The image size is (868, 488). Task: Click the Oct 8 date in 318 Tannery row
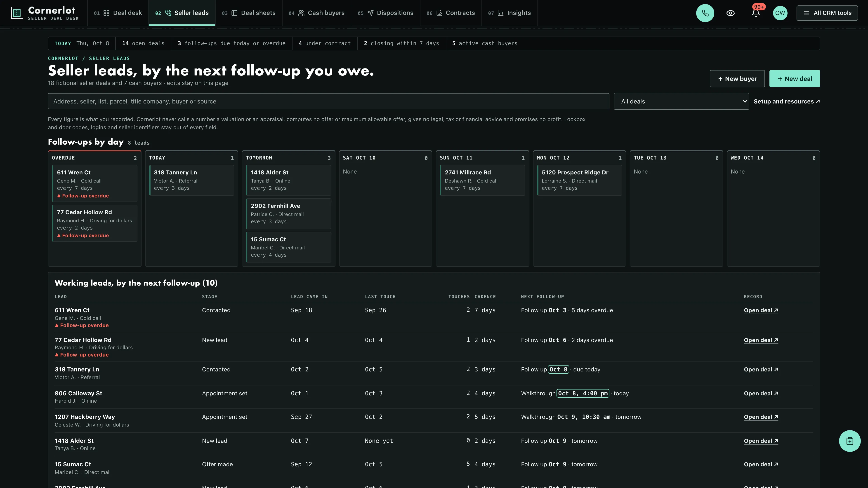[558, 369]
